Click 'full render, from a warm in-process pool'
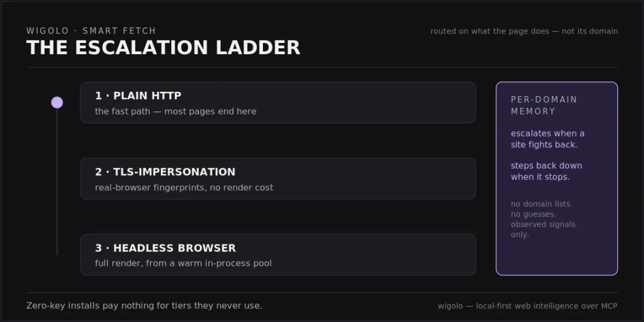The image size is (644, 322). [183, 264]
